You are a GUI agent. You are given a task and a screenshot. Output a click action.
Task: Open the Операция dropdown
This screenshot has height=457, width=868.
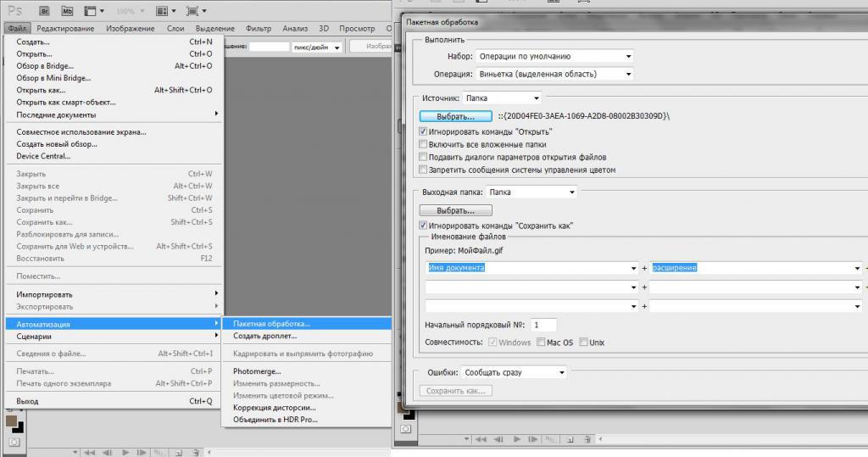point(554,74)
